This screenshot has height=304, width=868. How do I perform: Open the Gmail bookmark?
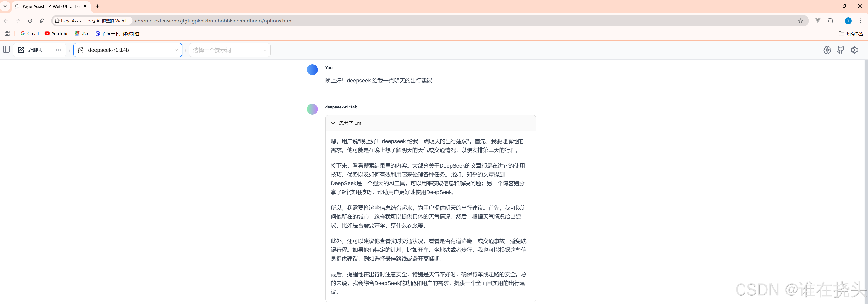[x=30, y=33]
